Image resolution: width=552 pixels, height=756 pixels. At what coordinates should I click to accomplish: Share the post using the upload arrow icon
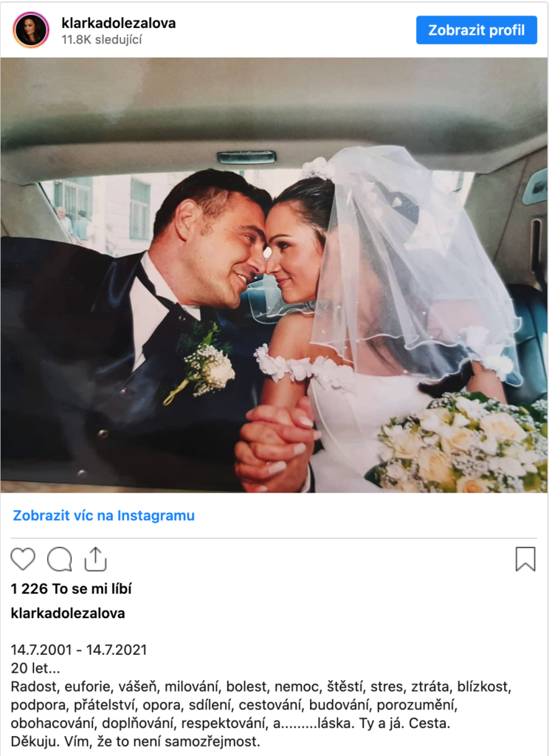(95, 560)
